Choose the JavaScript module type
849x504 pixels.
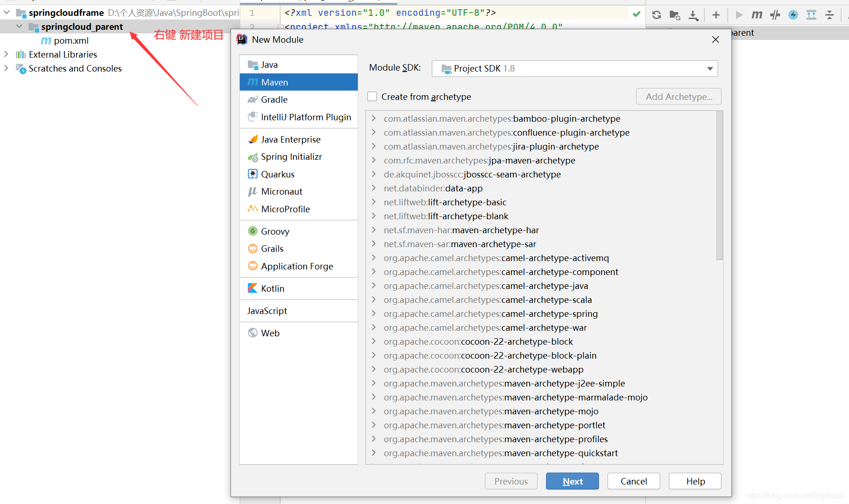click(299, 311)
